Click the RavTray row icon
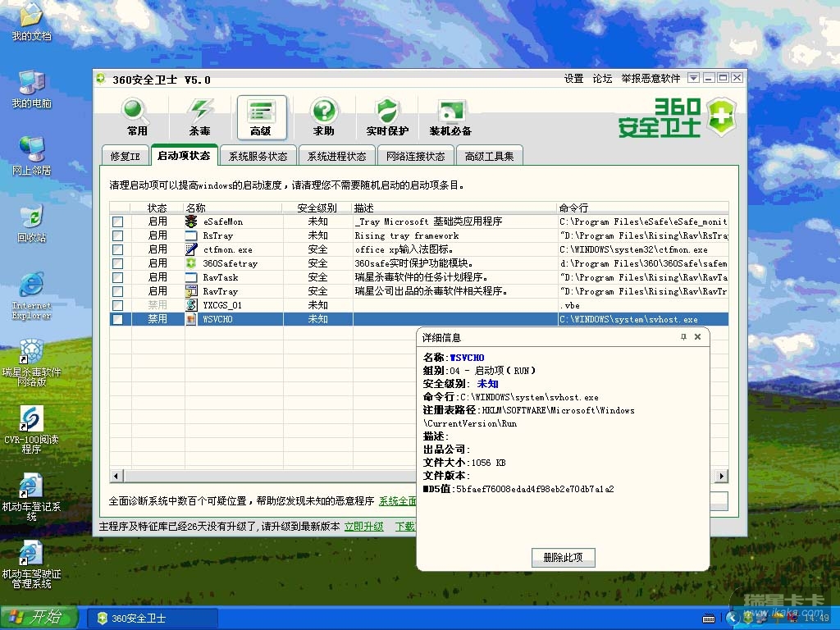 pos(191,291)
